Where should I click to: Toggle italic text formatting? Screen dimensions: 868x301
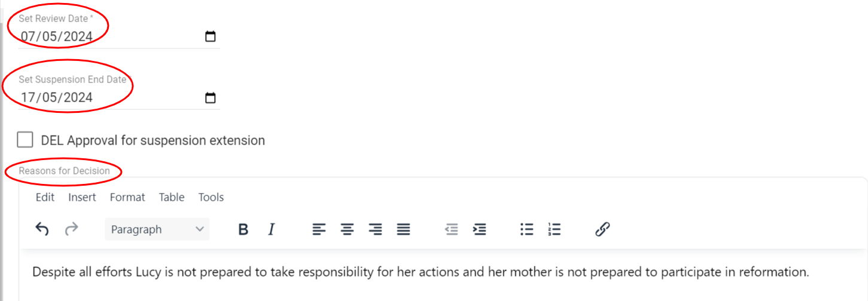272,229
